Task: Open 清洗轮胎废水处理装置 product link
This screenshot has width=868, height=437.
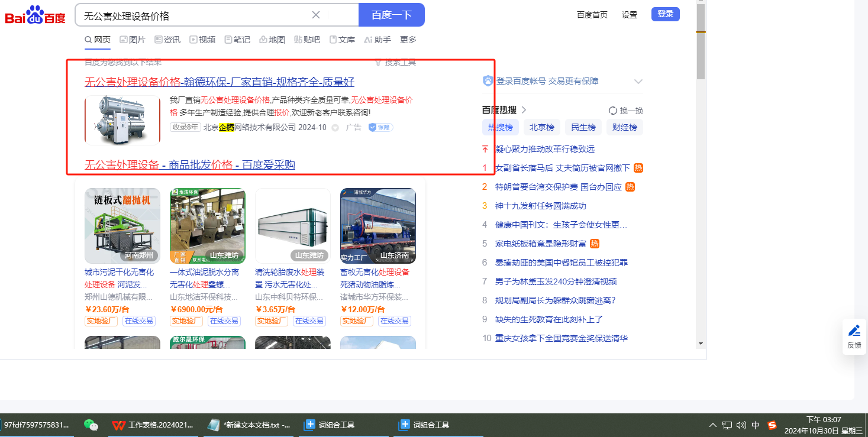Action: coord(290,279)
